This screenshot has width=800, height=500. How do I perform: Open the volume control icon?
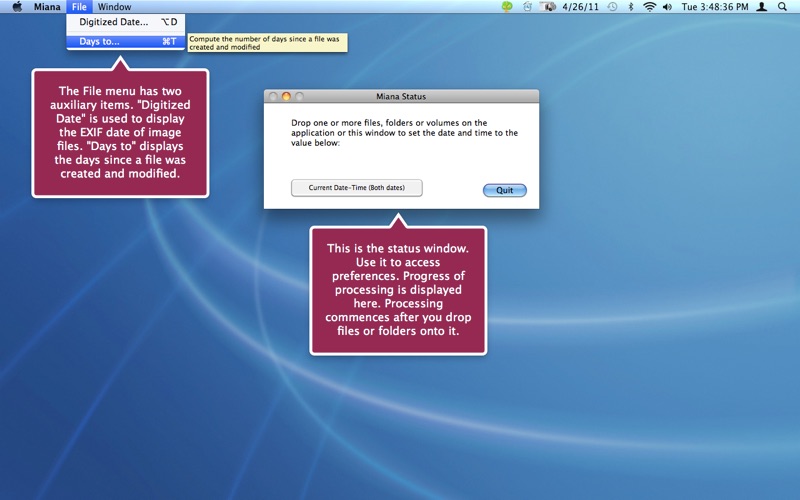click(667, 7)
